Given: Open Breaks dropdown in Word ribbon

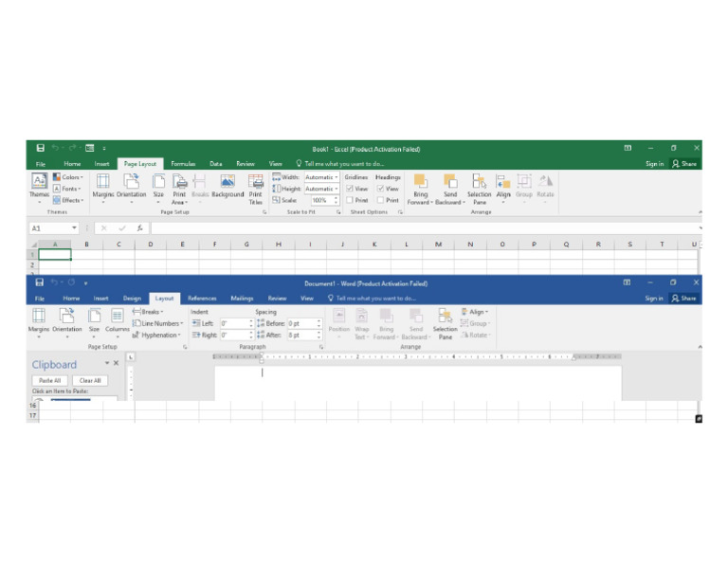Looking at the screenshot, I should [x=148, y=312].
